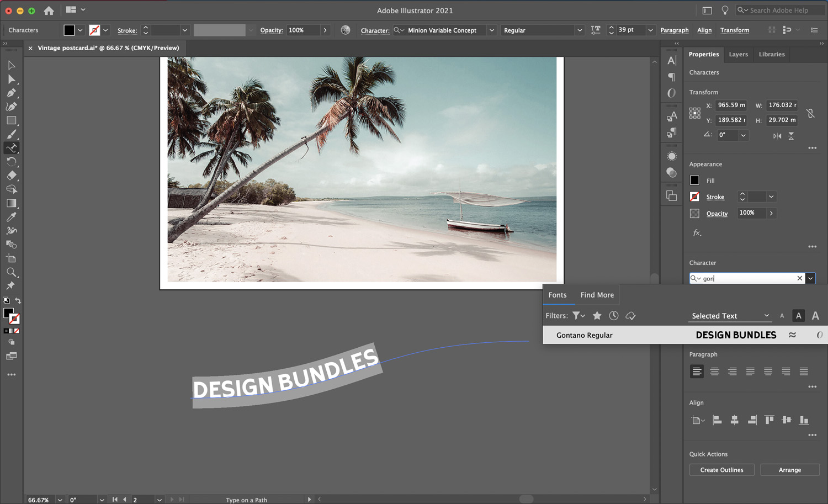This screenshot has height=504, width=828.
Task: Click the Arrange button
Action: [x=789, y=470]
